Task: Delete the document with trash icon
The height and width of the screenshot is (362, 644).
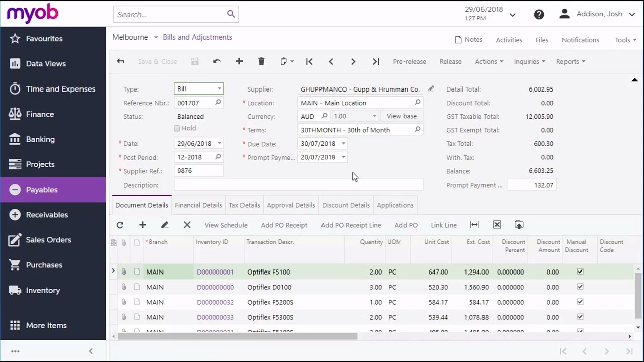Action: [x=261, y=61]
